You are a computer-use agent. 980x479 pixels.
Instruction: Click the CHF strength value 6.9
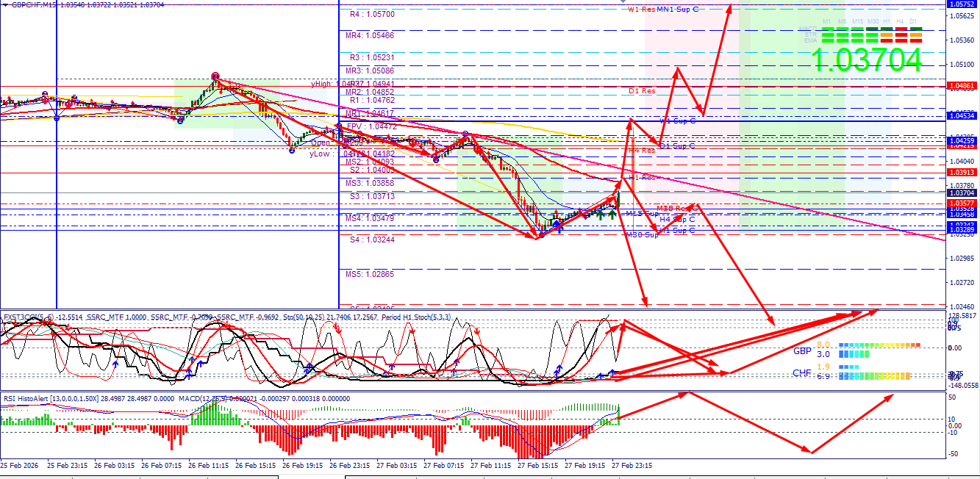(x=823, y=376)
